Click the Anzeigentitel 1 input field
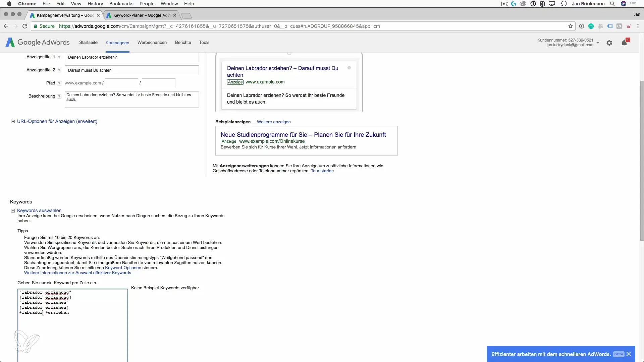Viewport: 644px width, 362px height. pos(131,57)
